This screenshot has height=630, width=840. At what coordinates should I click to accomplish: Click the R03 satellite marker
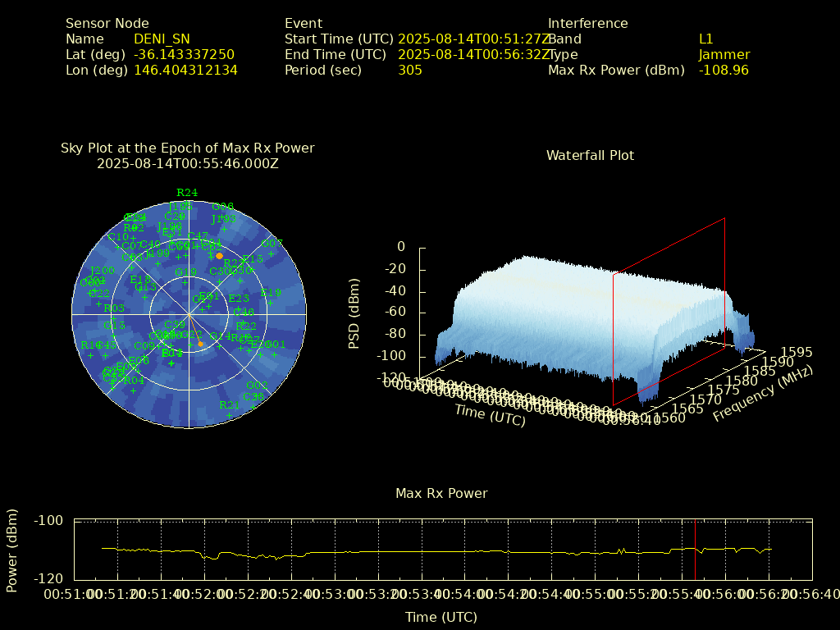114,317
